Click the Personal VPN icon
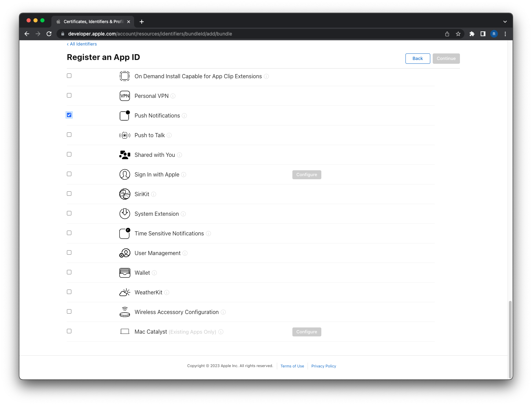Image resolution: width=532 pixels, height=405 pixels. click(x=124, y=96)
